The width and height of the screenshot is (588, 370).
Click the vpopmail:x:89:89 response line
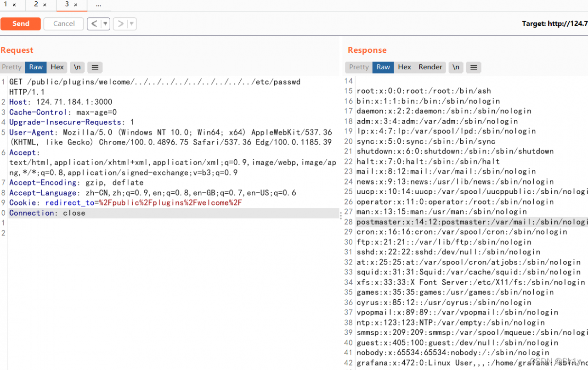[457, 313]
